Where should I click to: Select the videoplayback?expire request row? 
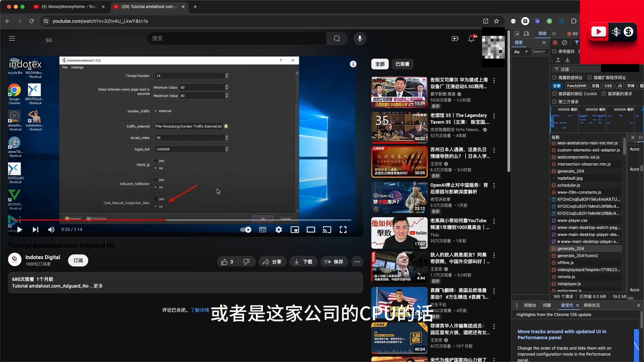(586, 270)
